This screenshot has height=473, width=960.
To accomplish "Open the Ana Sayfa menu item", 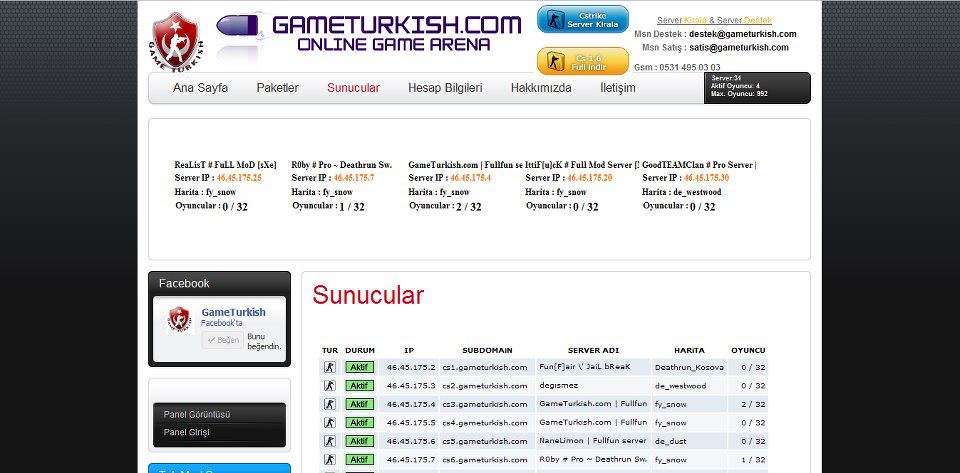I will tap(200, 88).
